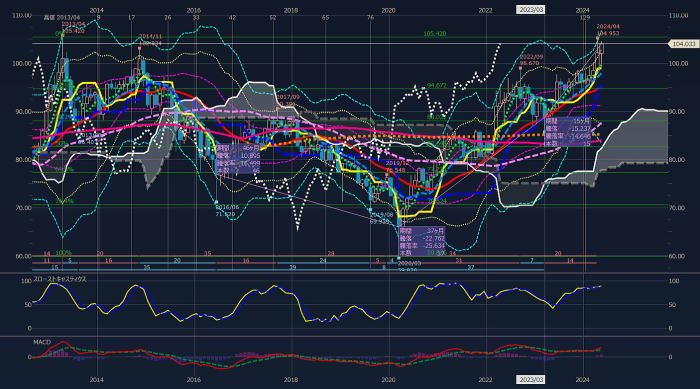Click the right-side 0 on the MACD scale
700x389 pixels.
671,357
